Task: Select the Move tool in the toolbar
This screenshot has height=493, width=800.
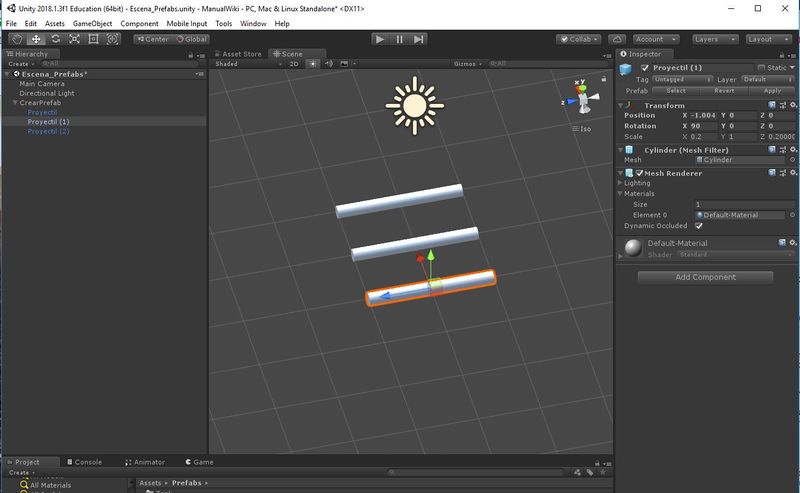Action: click(36, 39)
